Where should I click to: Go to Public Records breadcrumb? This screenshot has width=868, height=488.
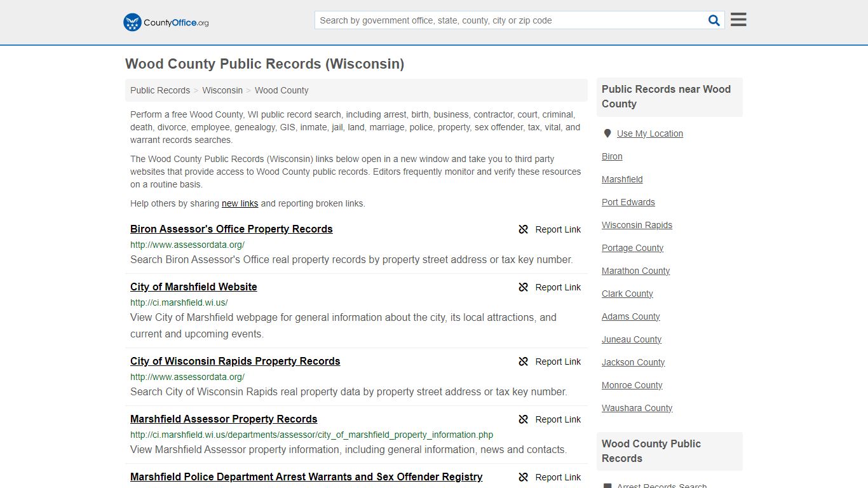160,90
